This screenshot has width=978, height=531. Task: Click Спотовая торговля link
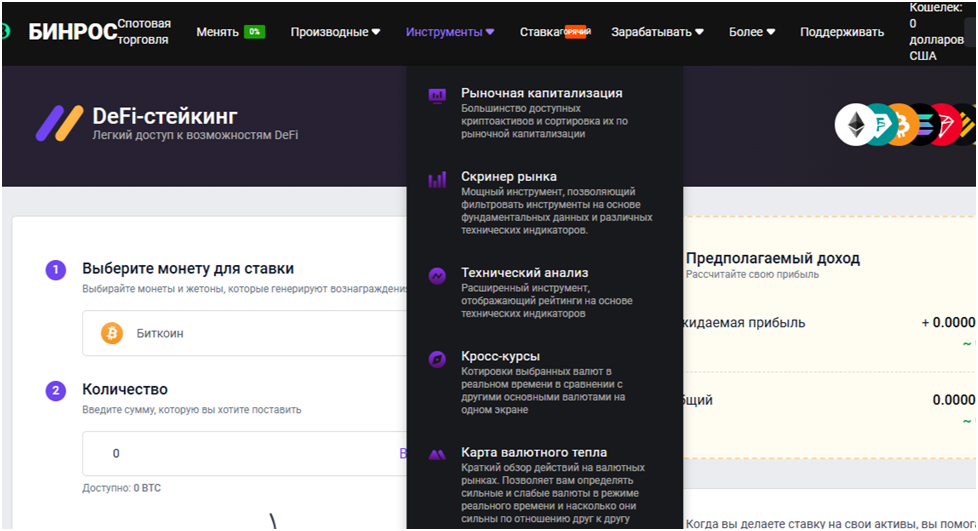[x=144, y=32]
